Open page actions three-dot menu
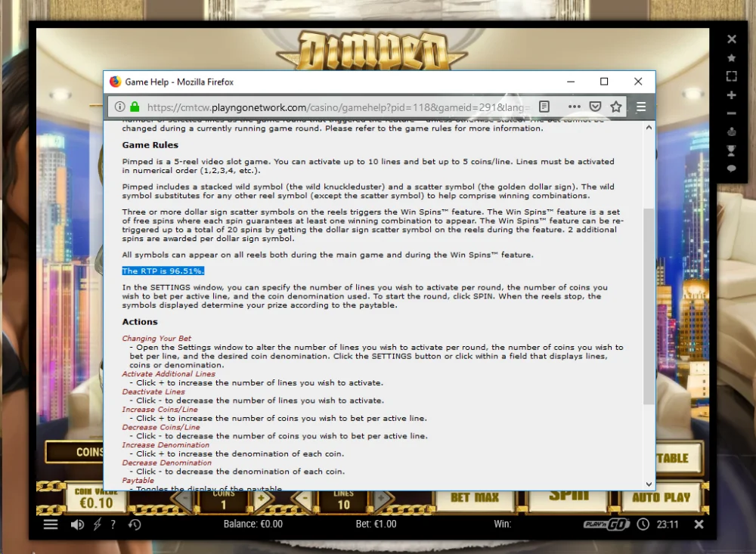756x554 pixels. 575,107
